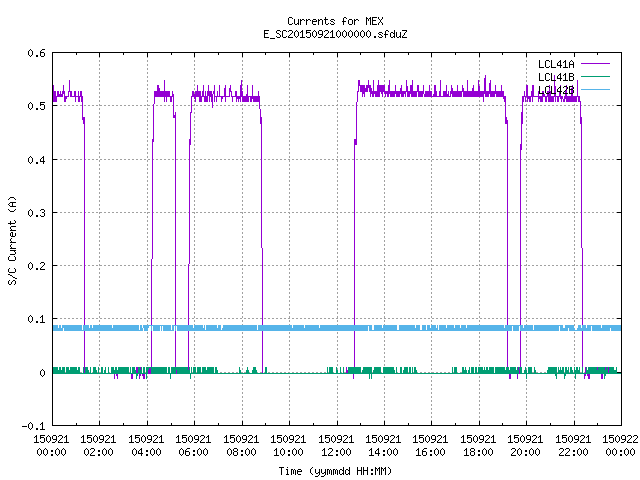Screen dimensions: 640x480
Task: Click the green line sample beside LCL41B
Action: click(595, 76)
